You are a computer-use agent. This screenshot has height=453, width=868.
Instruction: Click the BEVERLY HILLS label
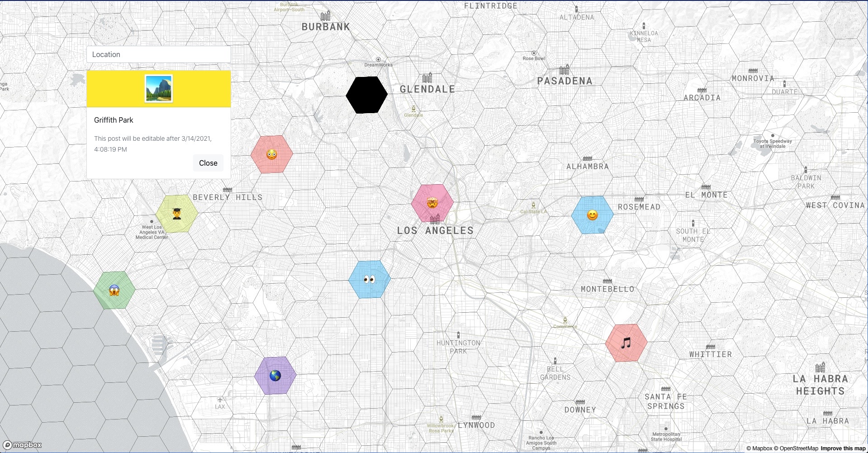pyautogui.click(x=228, y=197)
